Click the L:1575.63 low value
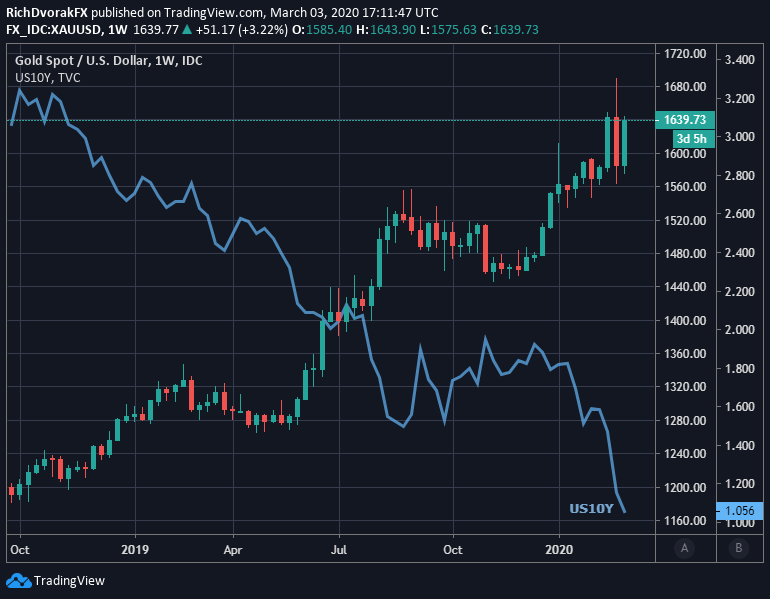The width and height of the screenshot is (770, 599). (448, 30)
